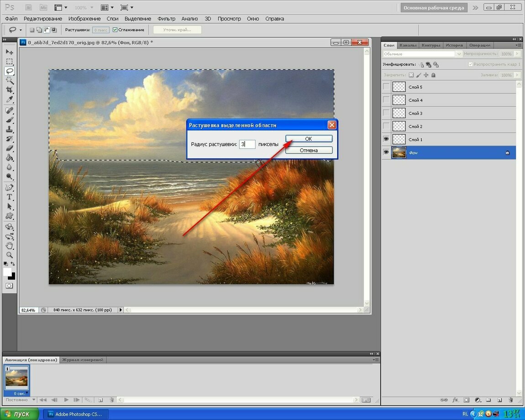
Task: Open the Lasso tool preset picker
Action: [21, 30]
